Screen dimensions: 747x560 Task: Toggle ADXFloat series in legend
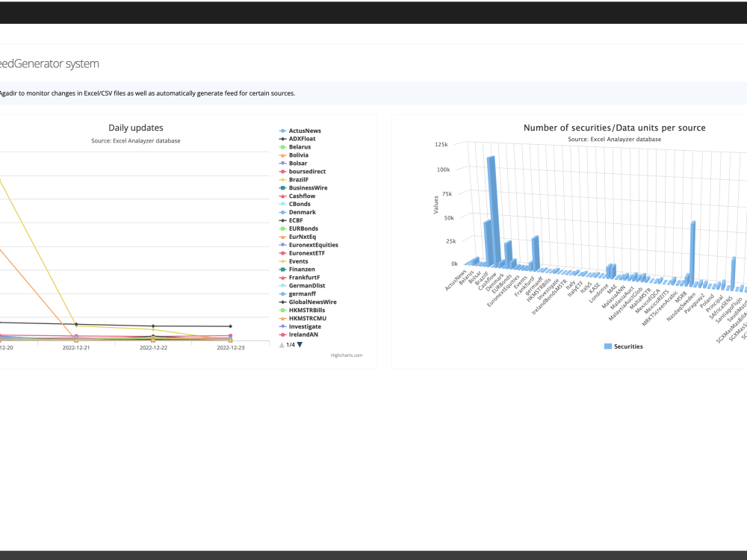click(297, 139)
